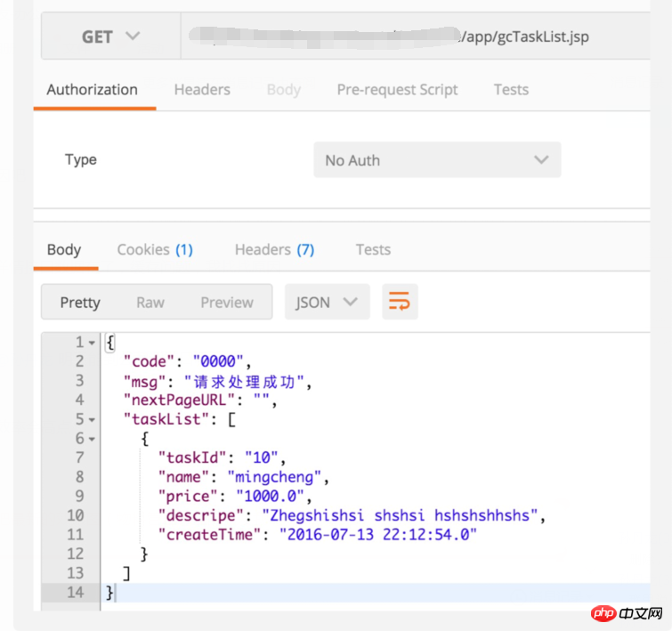Switch to the Authorization tab
Screen dimensions: 672x631
93,90
